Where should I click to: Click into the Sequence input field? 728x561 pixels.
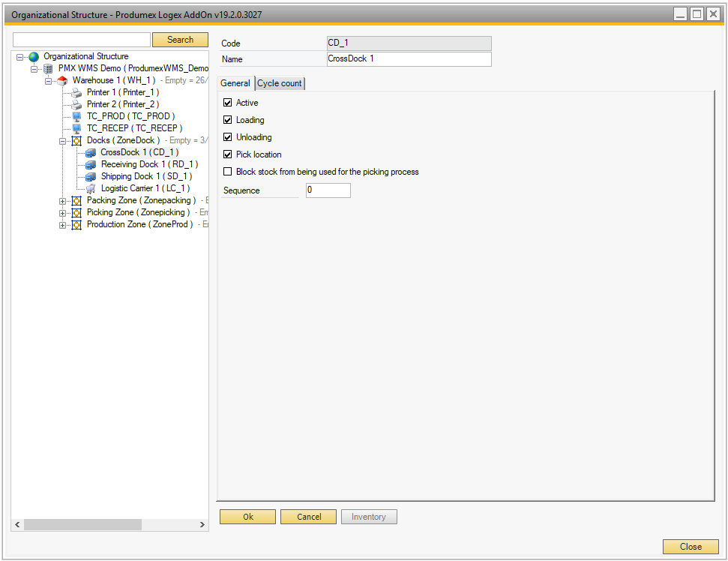pos(328,190)
